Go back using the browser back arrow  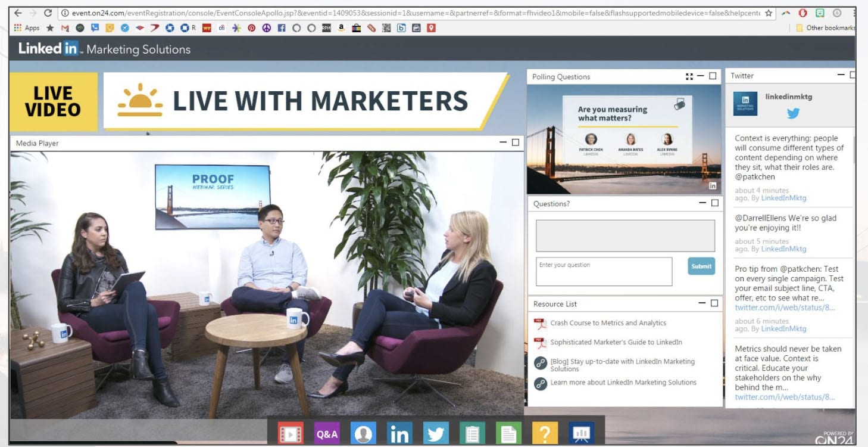click(x=18, y=13)
